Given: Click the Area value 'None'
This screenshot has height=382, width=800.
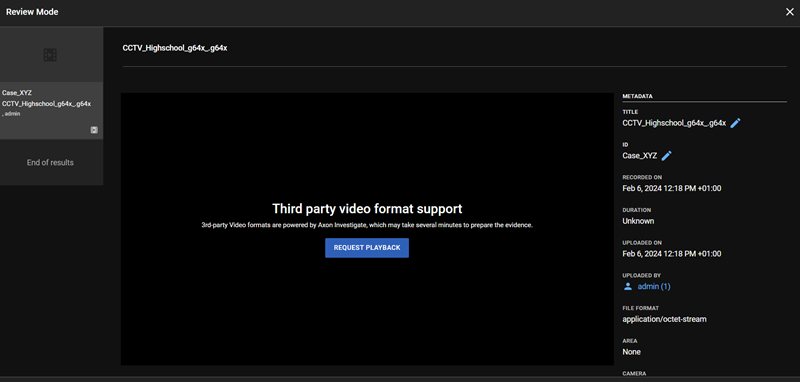Looking at the screenshot, I should [x=632, y=352].
